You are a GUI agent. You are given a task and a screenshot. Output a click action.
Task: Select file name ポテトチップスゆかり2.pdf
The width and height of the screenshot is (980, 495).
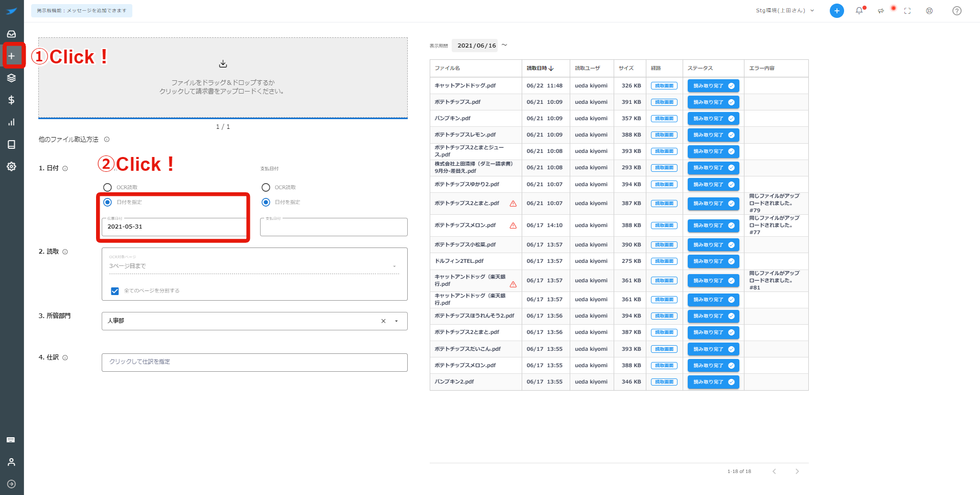click(x=466, y=185)
